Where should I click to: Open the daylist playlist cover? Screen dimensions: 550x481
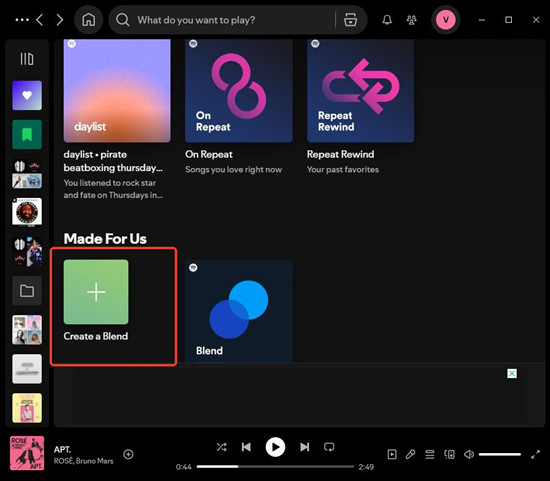[117, 91]
